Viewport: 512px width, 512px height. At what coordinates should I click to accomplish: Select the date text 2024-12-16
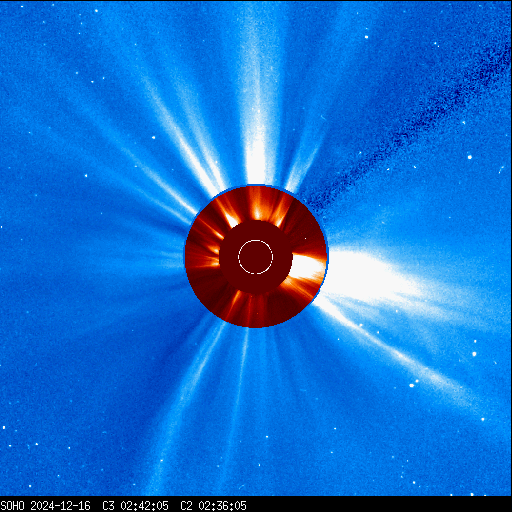pyautogui.click(x=60, y=506)
